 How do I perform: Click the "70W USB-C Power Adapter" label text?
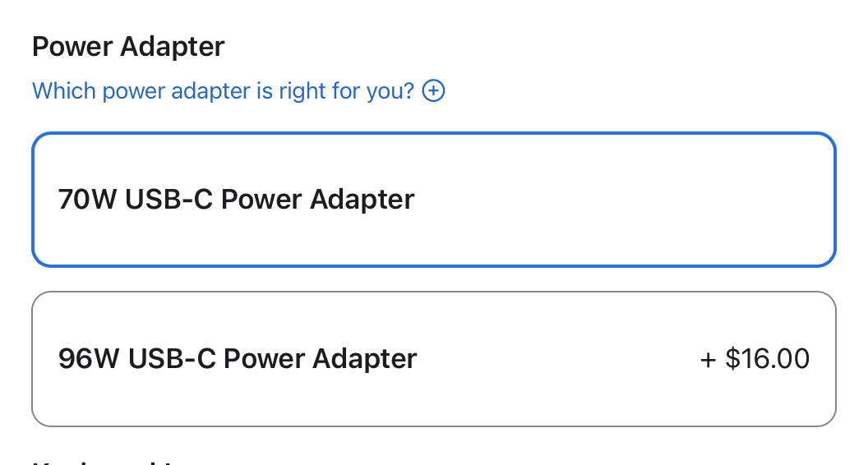(x=237, y=200)
